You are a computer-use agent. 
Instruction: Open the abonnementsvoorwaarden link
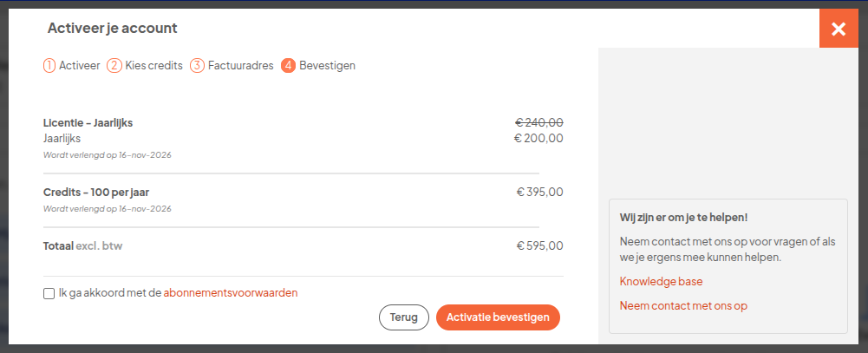(x=230, y=293)
